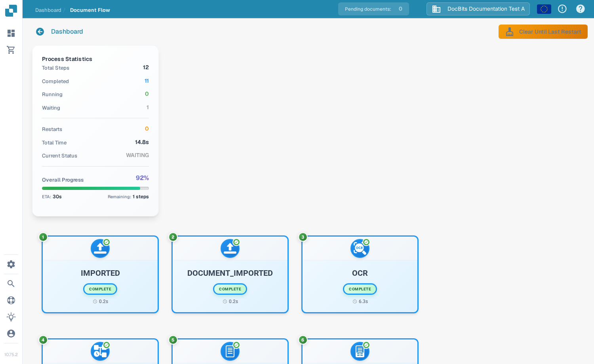This screenshot has height=364, width=594.
Task: Open DocBits Documentation Test A organization selector
Action: (478, 9)
